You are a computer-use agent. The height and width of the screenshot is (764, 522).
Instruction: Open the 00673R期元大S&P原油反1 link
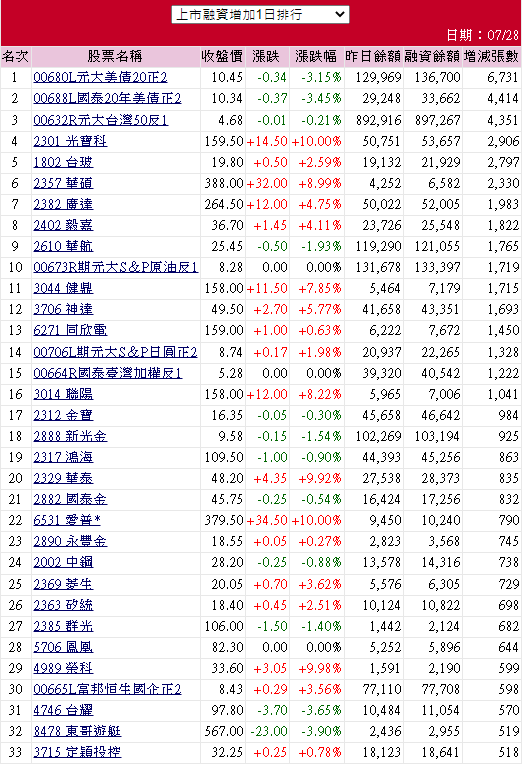[116, 267]
